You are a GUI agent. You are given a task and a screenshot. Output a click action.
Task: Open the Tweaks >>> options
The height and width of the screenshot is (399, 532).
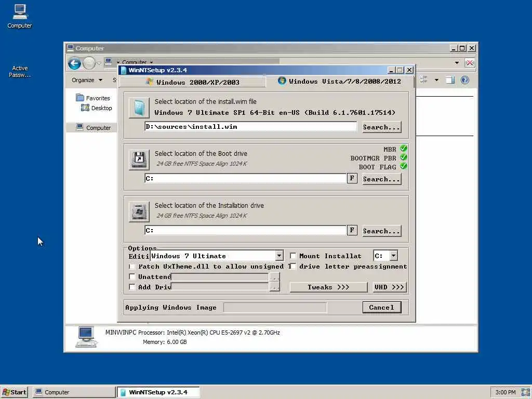[x=328, y=287]
